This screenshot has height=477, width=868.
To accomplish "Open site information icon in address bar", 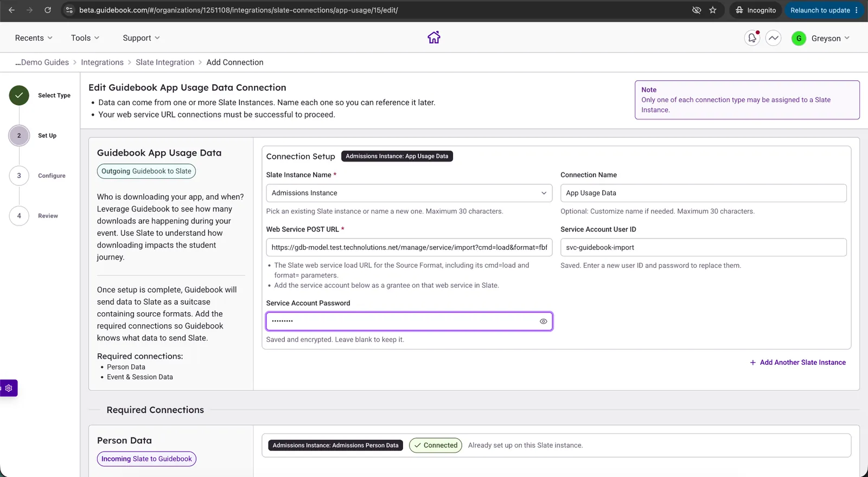I will pos(69,10).
